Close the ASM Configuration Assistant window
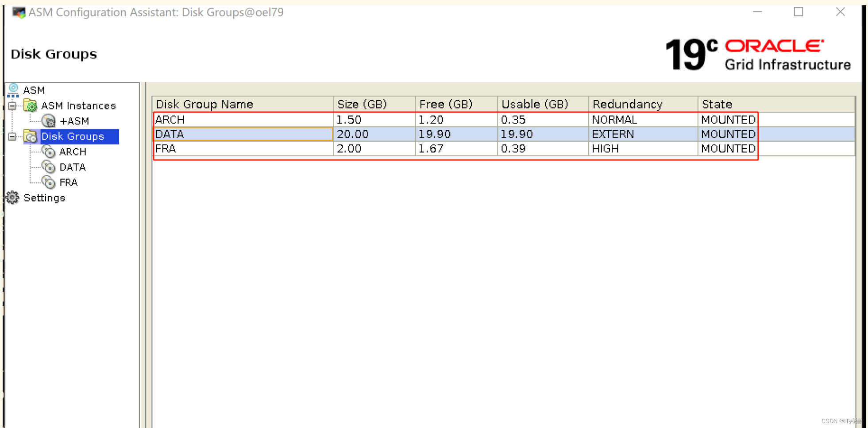Viewport: 868px width, 428px height. point(840,12)
